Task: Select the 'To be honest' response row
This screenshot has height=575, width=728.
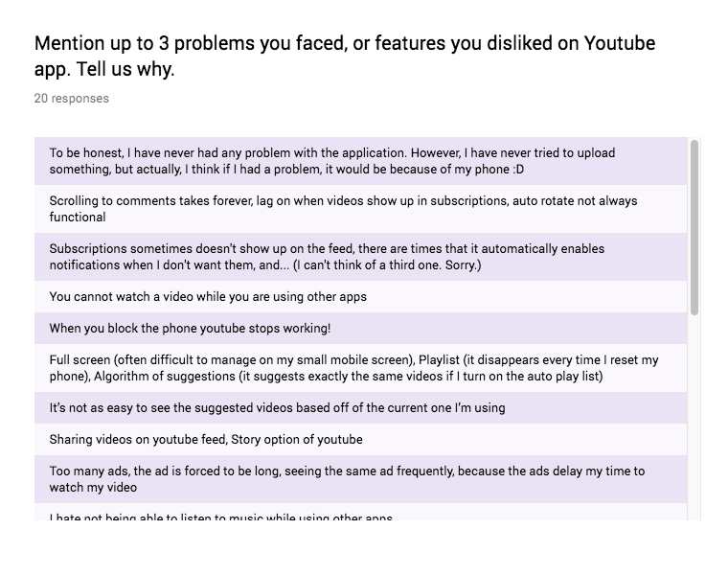Action: (360, 161)
